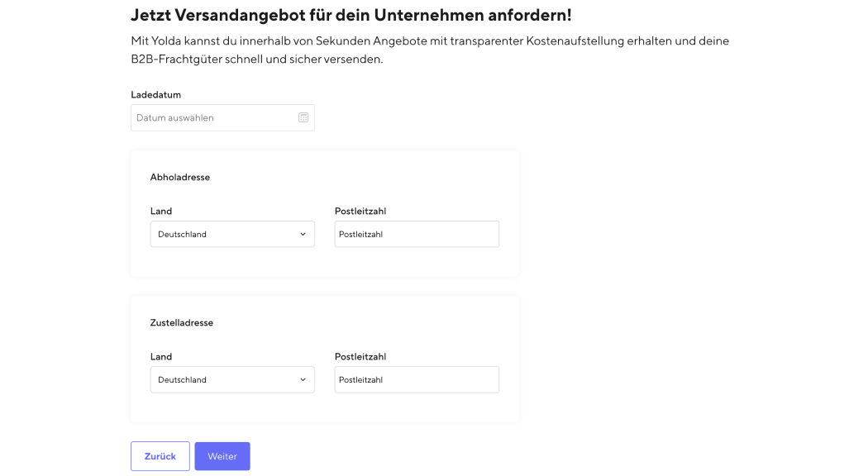Click the Postleitzahl label in Abholadresse section
This screenshot has height=476, width=868.
tap(360, 212)
